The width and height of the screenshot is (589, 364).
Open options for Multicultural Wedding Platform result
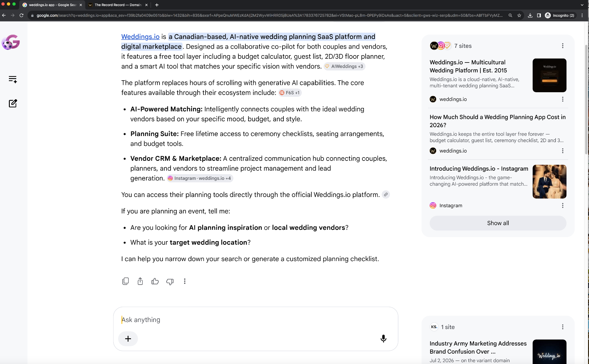(563, 99)
